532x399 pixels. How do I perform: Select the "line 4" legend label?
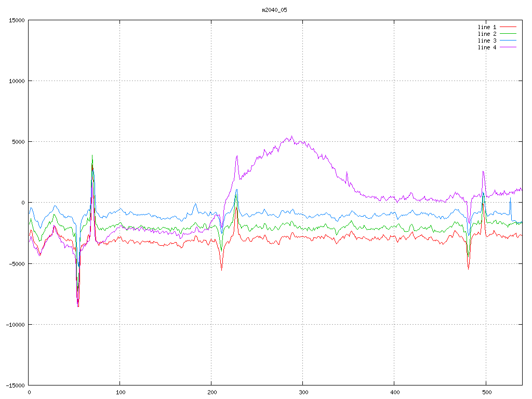[487, 47]
